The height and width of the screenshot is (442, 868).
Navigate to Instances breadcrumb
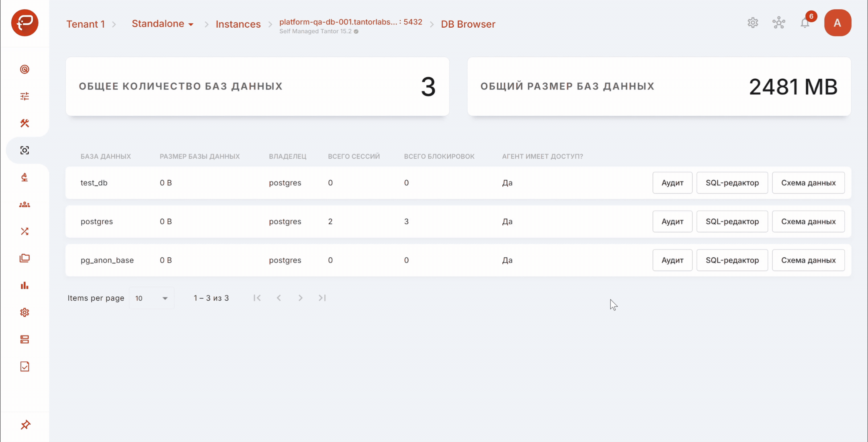pyautogui.click(x=238, y=24)
